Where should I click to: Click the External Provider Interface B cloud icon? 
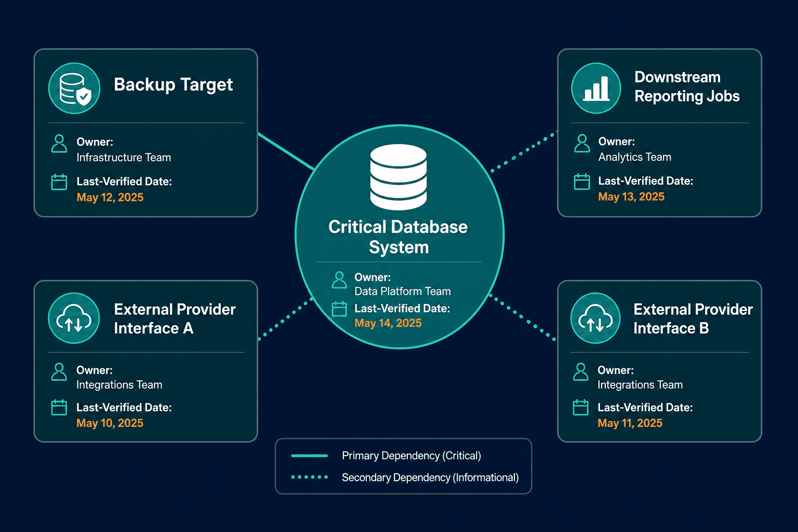(596, 318)
